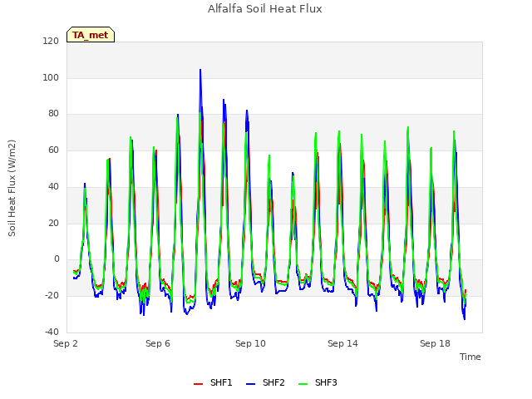The image size is (532, 399).
Task: Click the 40 y-axis tick label
Action: click(x=53, y=186)
